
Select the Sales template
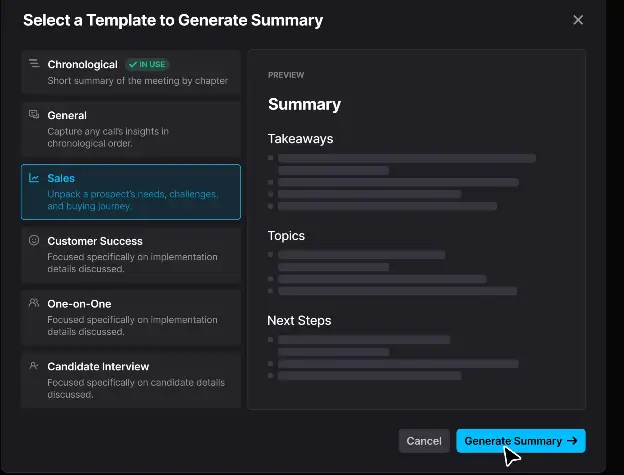click(131, 192)
